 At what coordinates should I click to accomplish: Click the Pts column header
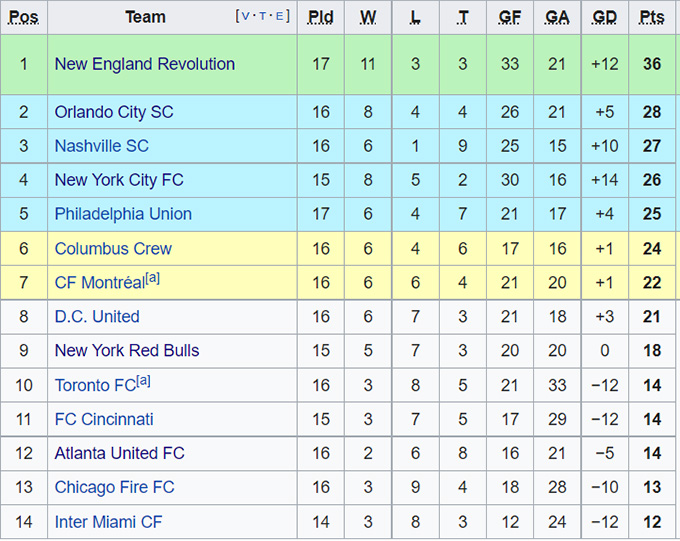click(652, 17)
